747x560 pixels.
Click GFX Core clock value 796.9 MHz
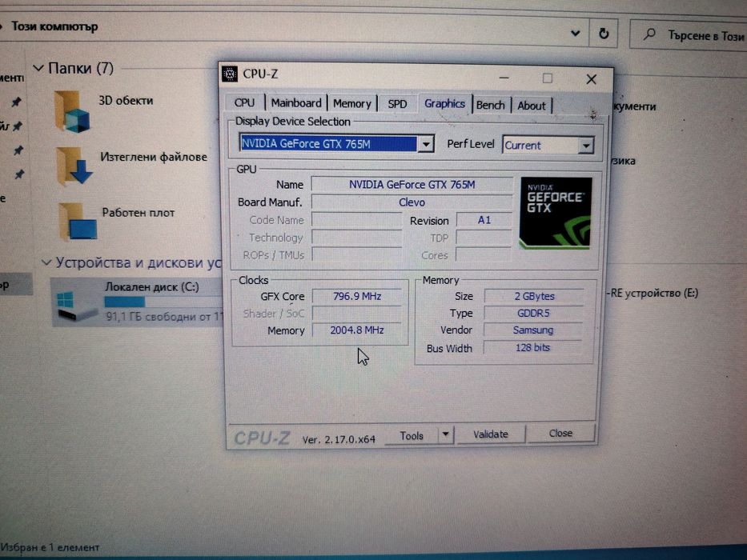357,296
